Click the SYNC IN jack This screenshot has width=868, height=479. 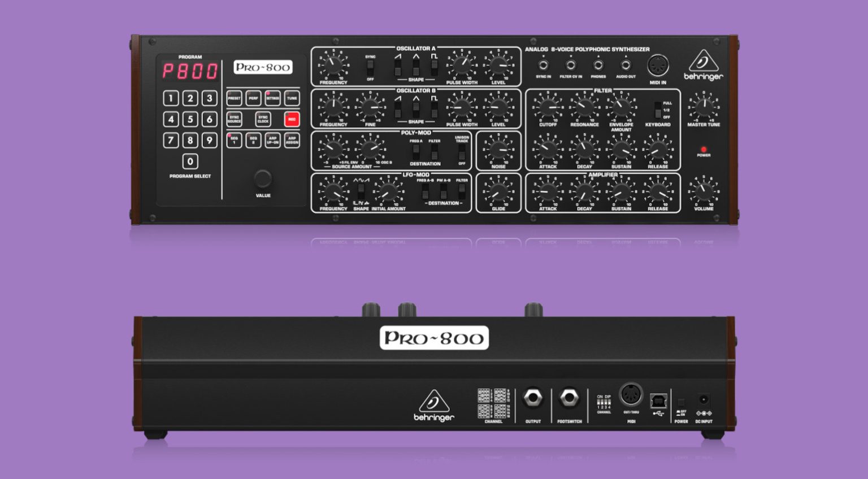click(x=544, y=65)
